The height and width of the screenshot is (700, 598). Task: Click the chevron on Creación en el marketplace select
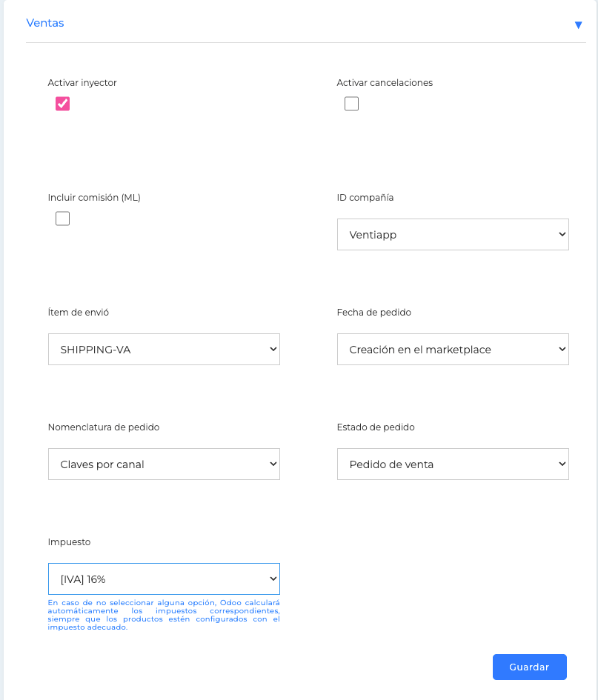point(562,349)
